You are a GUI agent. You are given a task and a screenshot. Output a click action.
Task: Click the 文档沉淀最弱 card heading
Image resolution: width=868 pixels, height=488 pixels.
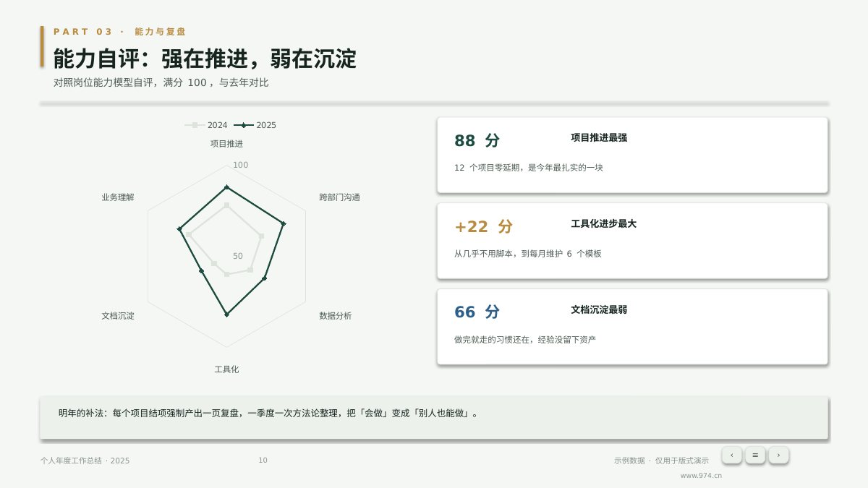(599, 309)
